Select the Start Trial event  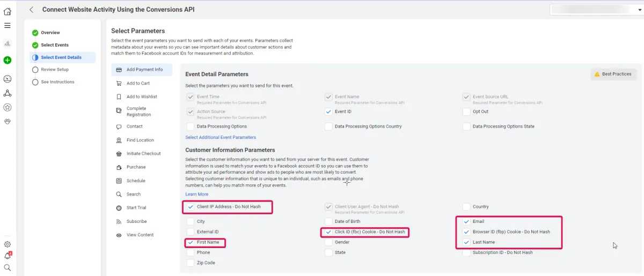point(136,208)
